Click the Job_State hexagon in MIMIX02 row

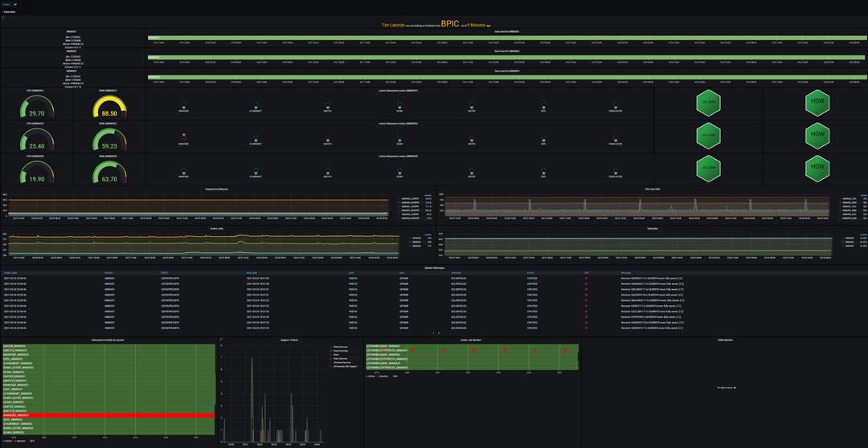pos(707,136)
